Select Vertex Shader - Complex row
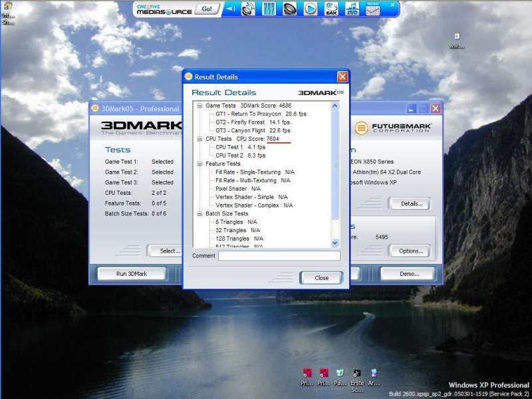532x399 pixels. [254, 205]
